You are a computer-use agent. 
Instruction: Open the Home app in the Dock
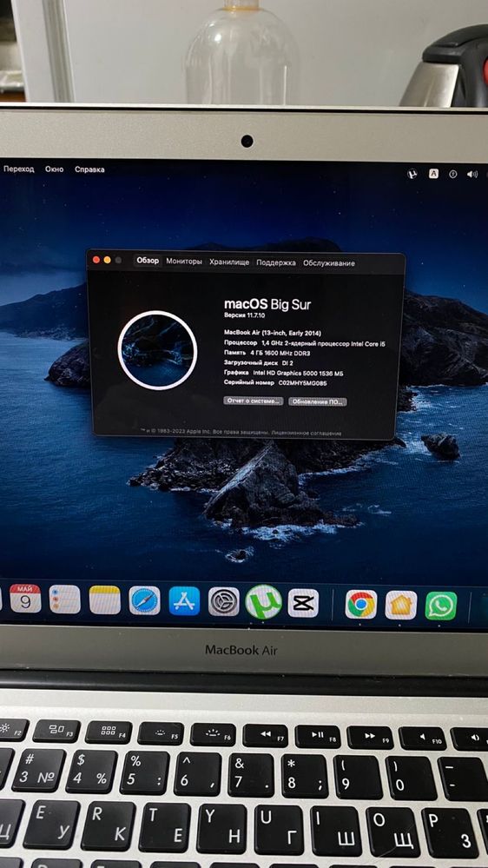401,605
